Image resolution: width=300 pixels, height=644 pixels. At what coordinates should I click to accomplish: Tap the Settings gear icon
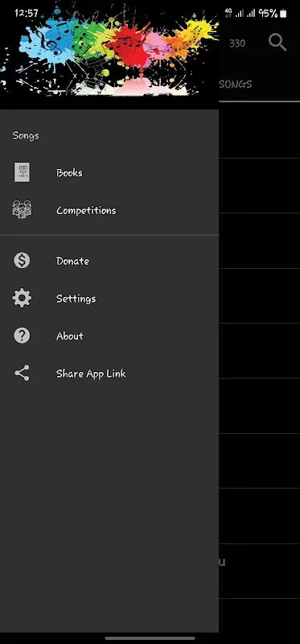22,298
